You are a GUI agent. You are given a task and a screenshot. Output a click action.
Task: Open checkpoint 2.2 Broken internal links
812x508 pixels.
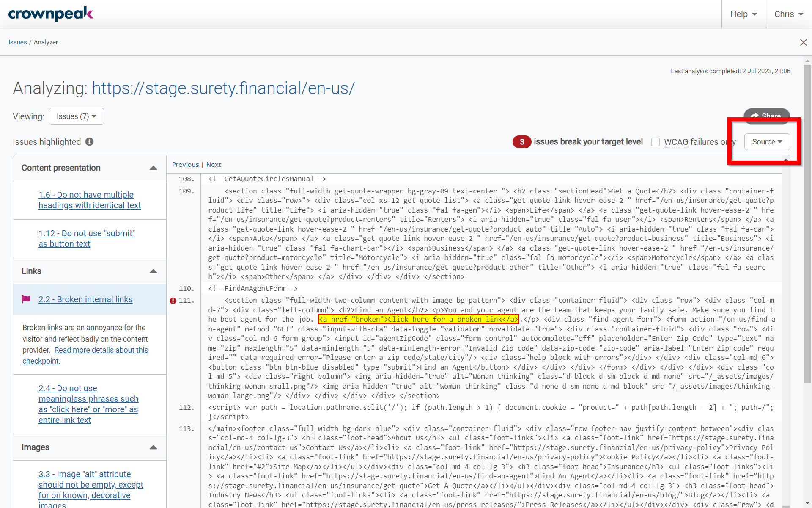85,299
